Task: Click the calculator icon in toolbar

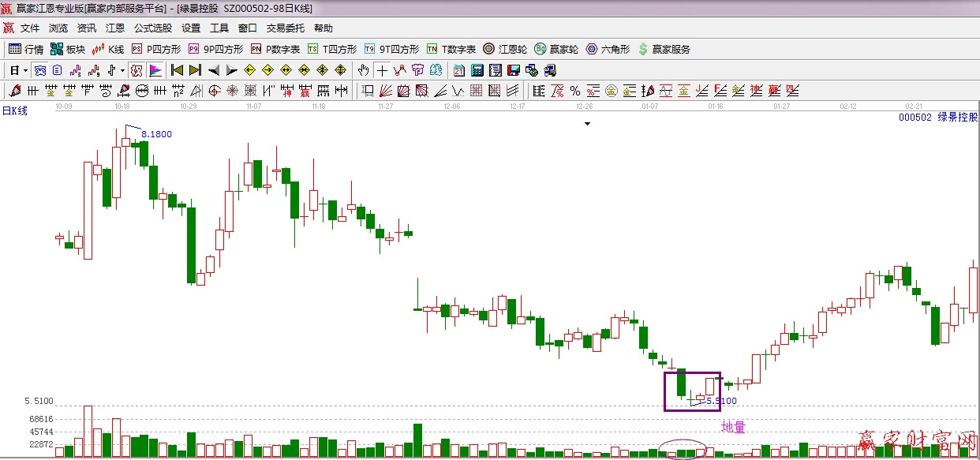Action: point(477,70)
